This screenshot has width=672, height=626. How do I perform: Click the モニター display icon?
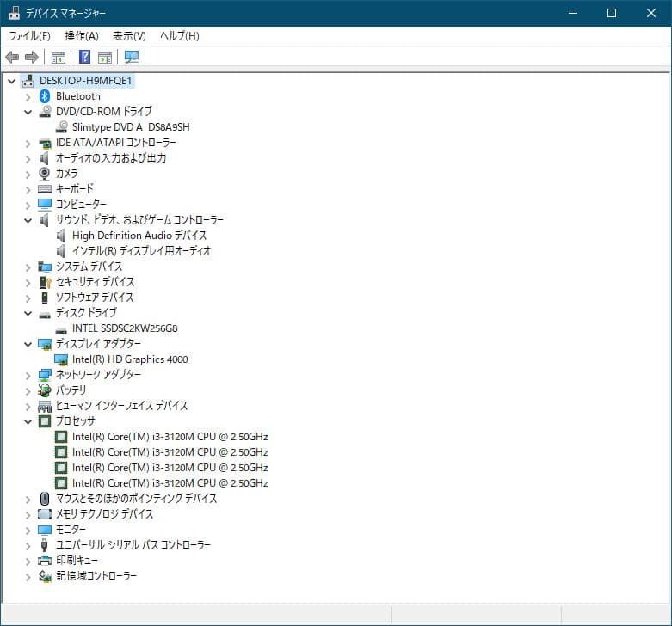(45, 530)
